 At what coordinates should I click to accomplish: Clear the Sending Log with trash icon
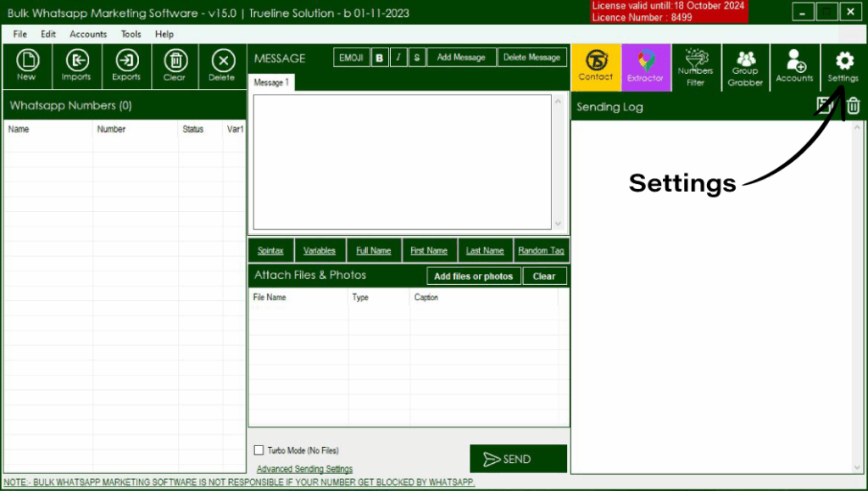point(852,106)
